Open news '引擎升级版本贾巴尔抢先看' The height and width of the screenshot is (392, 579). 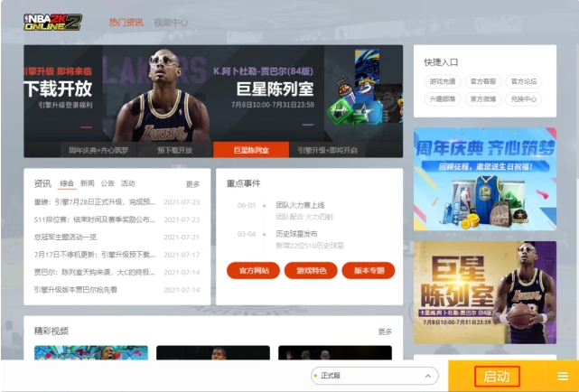[76, 290]
